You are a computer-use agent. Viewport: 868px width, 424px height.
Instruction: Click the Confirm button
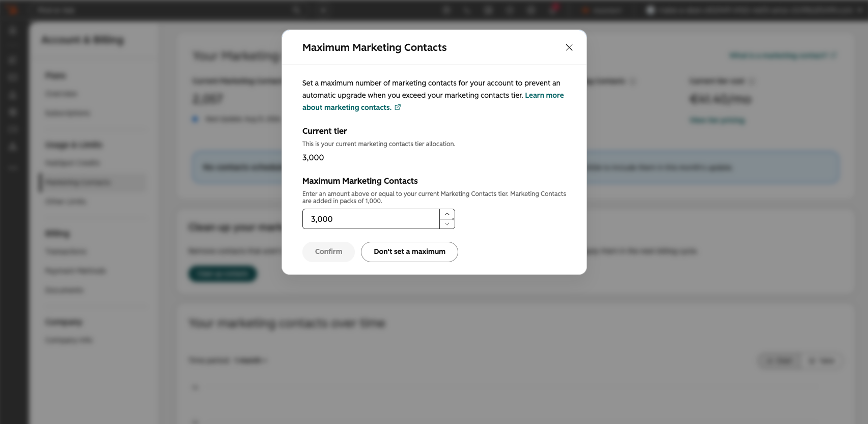(328, 251)
